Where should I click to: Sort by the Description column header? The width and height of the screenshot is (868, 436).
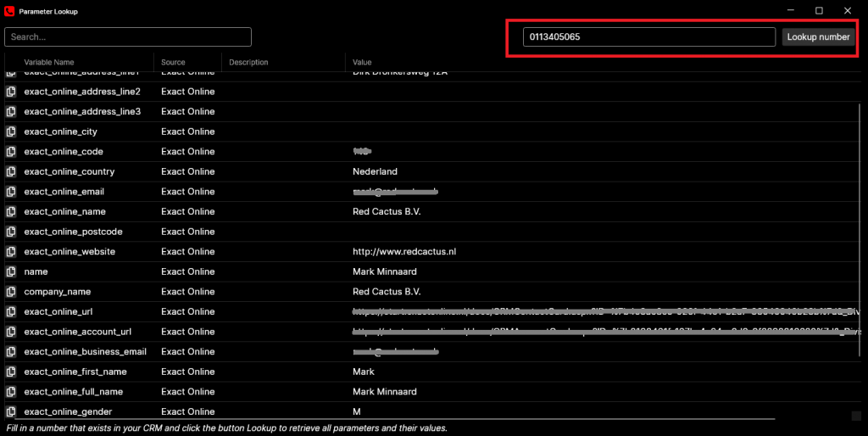(x=248, y=62)
